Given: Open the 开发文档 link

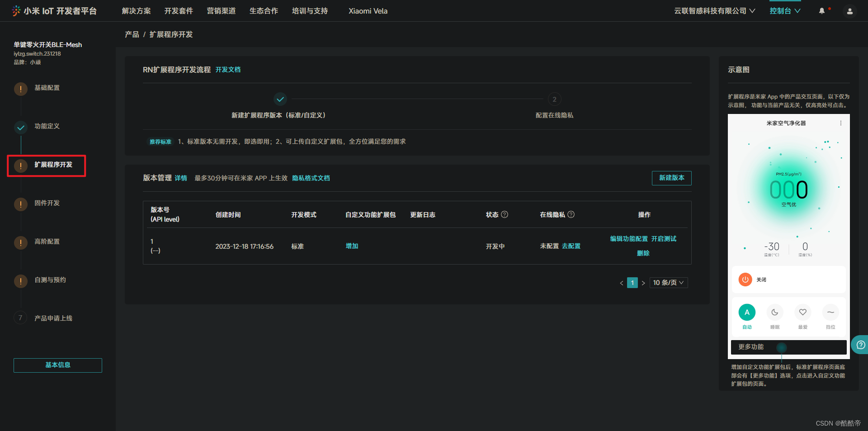Looking at the screenshot, I should tap(228, 70).
